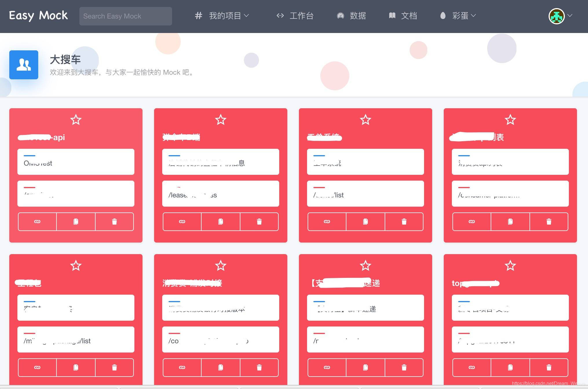Star the project ending in -api

[x=76, y=120]
